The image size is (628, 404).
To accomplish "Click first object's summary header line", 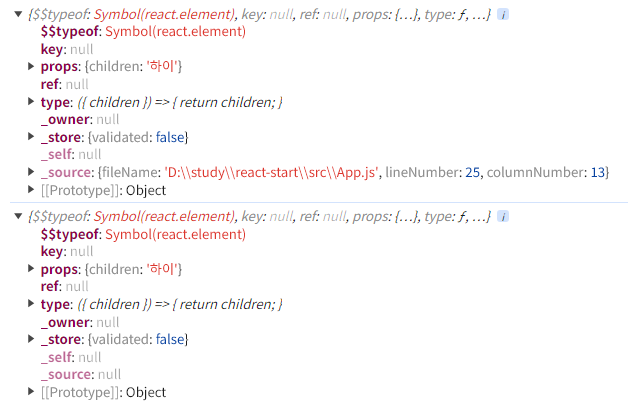I will pyautogui.click(x=260, y=15).
